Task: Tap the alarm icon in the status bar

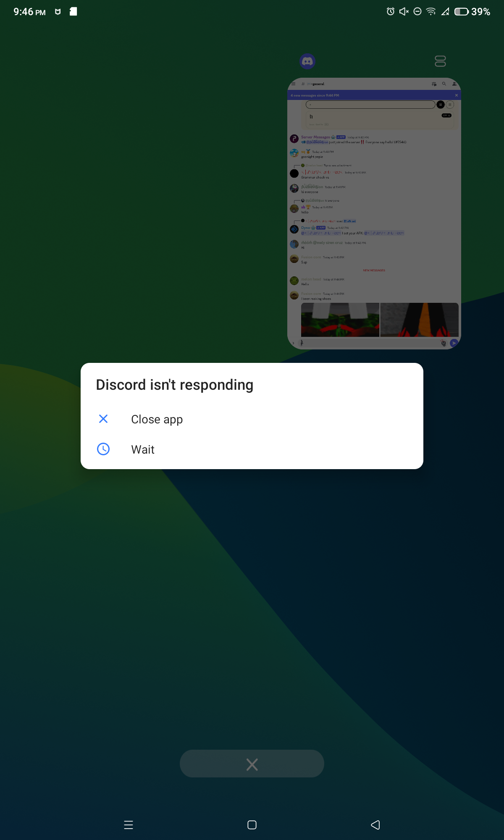Action: pos(391,11)
